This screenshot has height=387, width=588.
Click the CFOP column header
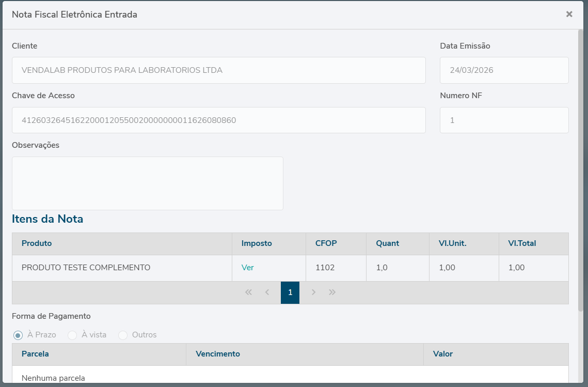(326, 243)
